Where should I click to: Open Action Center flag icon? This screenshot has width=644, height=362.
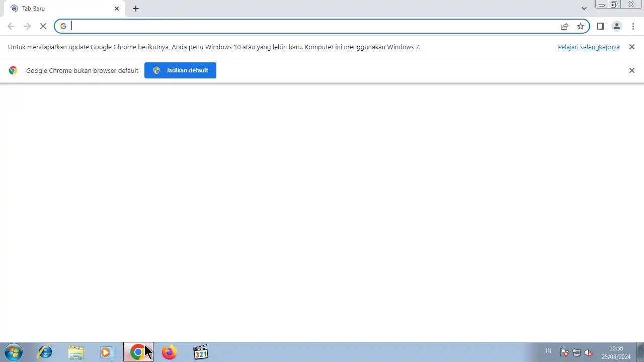tap(565, 352)
